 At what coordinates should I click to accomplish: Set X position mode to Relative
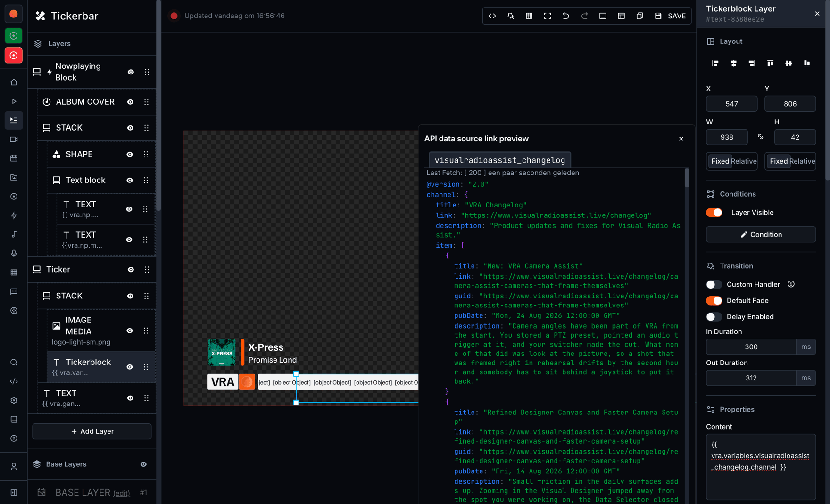coord(744,161)
